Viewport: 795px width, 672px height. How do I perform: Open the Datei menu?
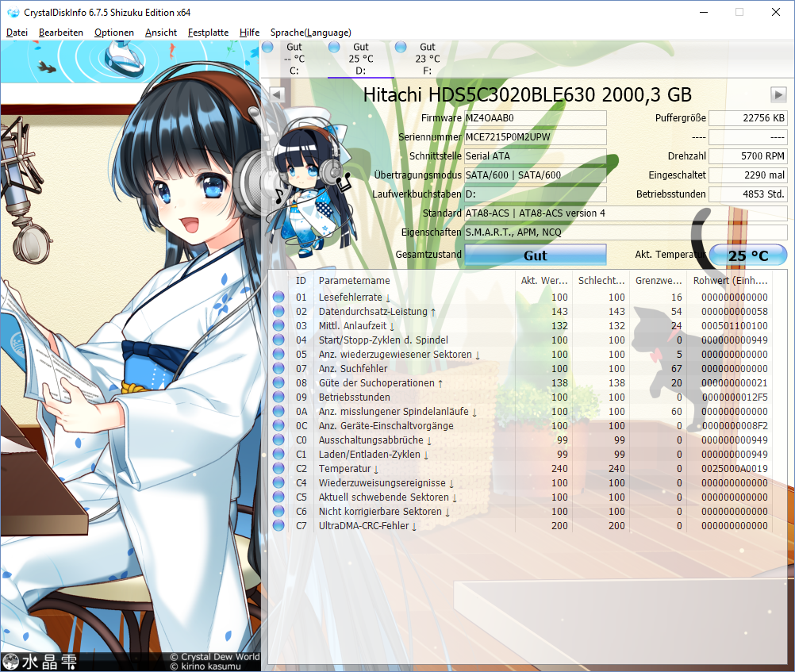(x=17, y=33)
